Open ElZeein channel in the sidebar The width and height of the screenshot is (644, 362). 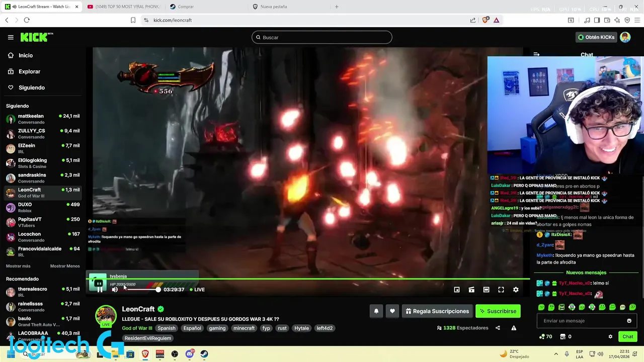tap(43, 148)
